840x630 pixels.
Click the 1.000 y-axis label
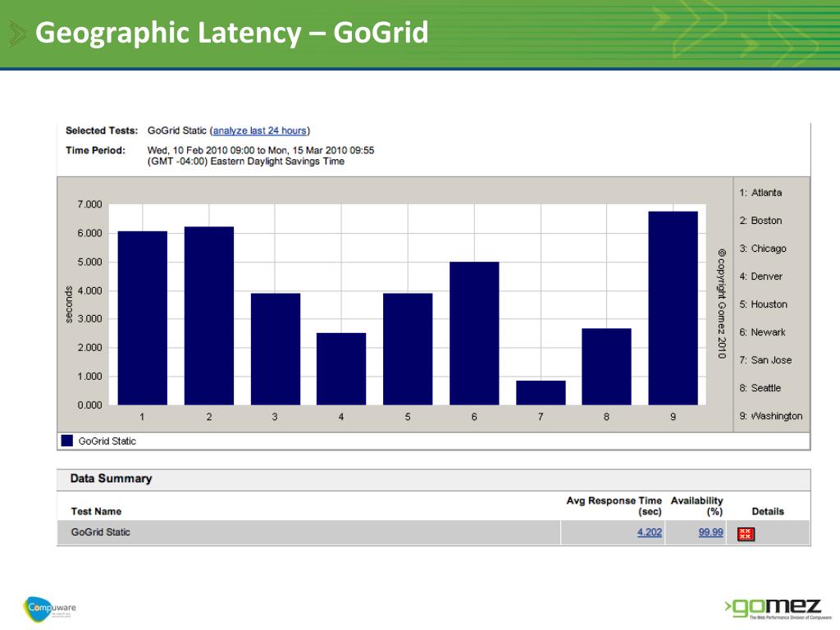click(89, 377)
